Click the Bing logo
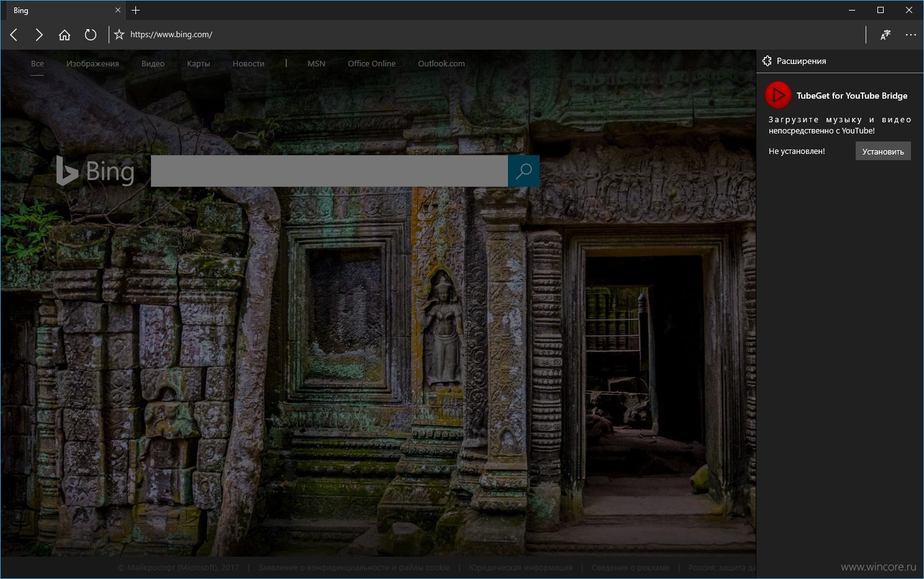 (x=95, y=171)
